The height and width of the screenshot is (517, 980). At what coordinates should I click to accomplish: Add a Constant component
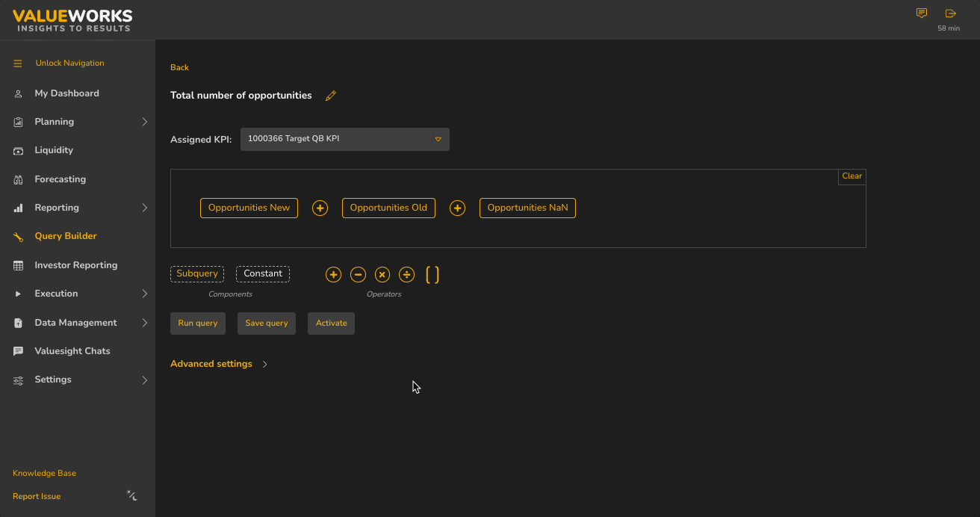(x=263, y=274)
